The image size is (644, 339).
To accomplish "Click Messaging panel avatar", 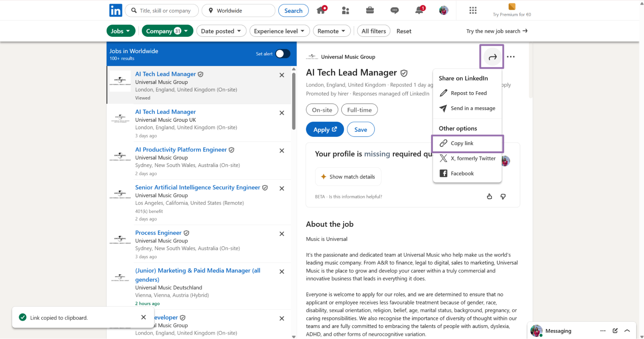I will [536, 331].
